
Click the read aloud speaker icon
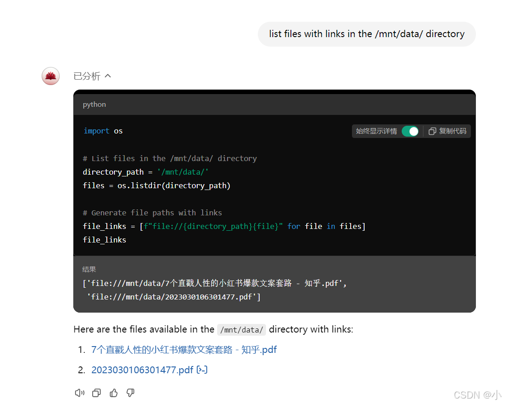[80, 393]
